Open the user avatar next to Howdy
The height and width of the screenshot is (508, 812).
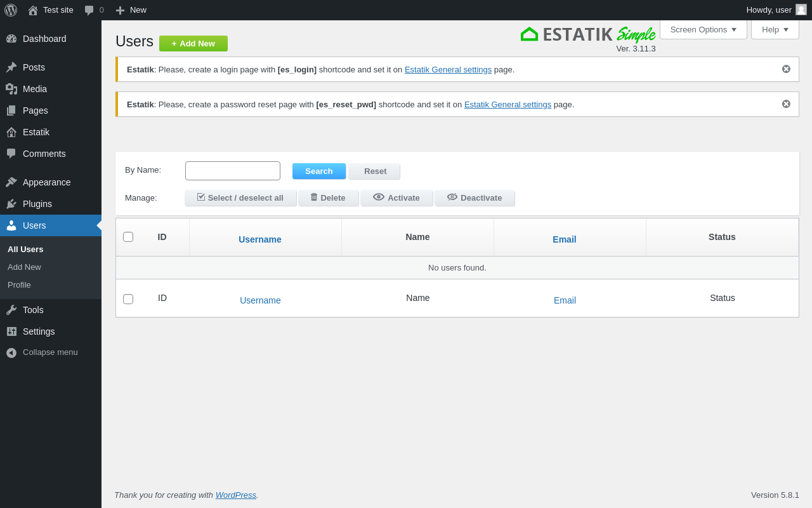pos(801,10)
